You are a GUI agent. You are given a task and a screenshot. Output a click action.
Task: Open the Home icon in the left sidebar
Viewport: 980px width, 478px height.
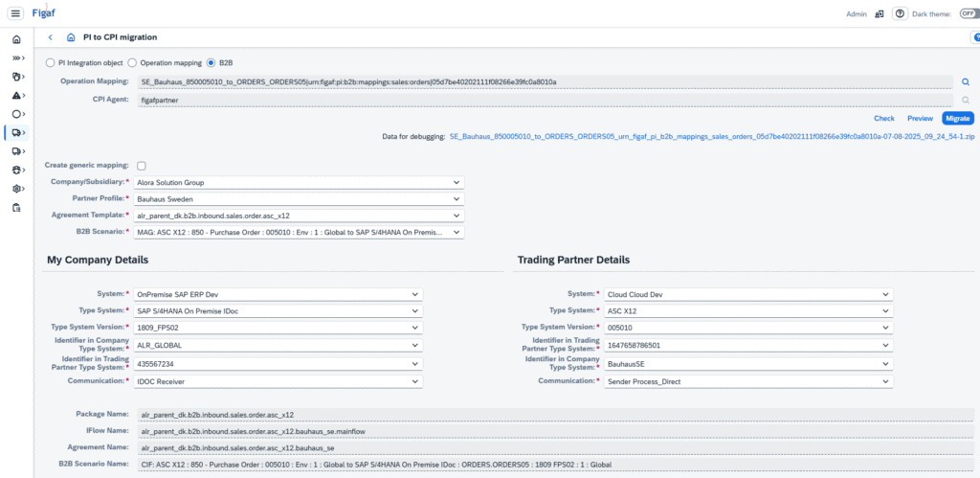click(16, 39)
